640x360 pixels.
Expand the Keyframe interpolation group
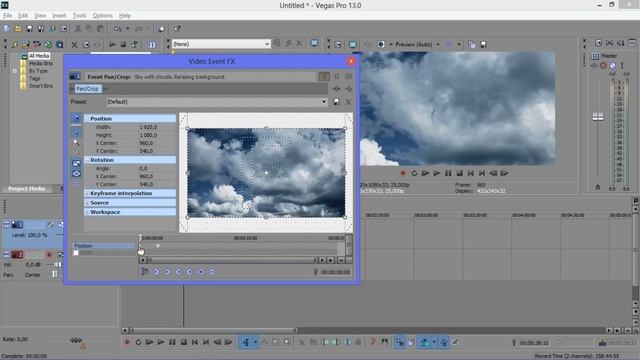[x=87, y=193]
